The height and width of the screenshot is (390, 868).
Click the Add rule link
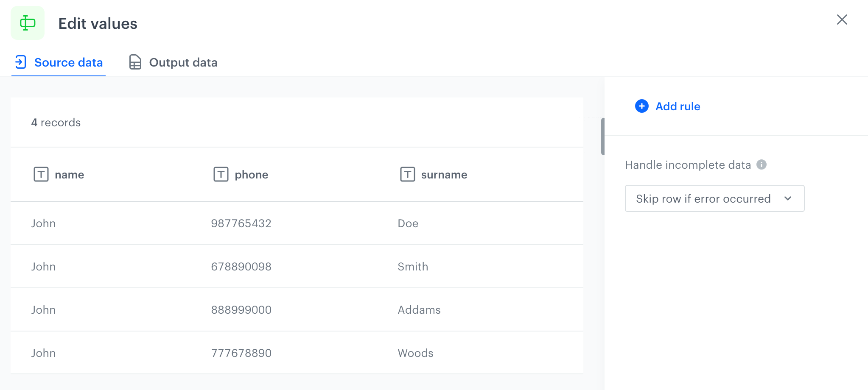pyautogui.click(x=678, y=106)
